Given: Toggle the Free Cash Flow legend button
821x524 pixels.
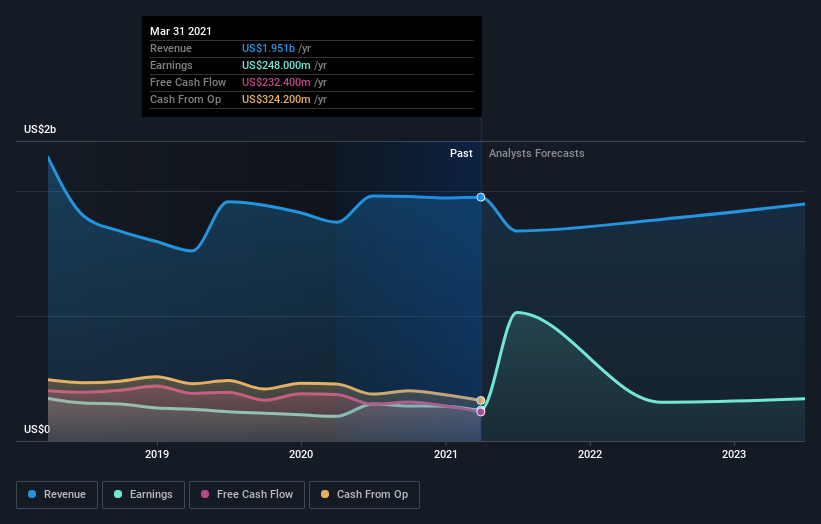Looking at the screenshot, I should coord(247,495).
